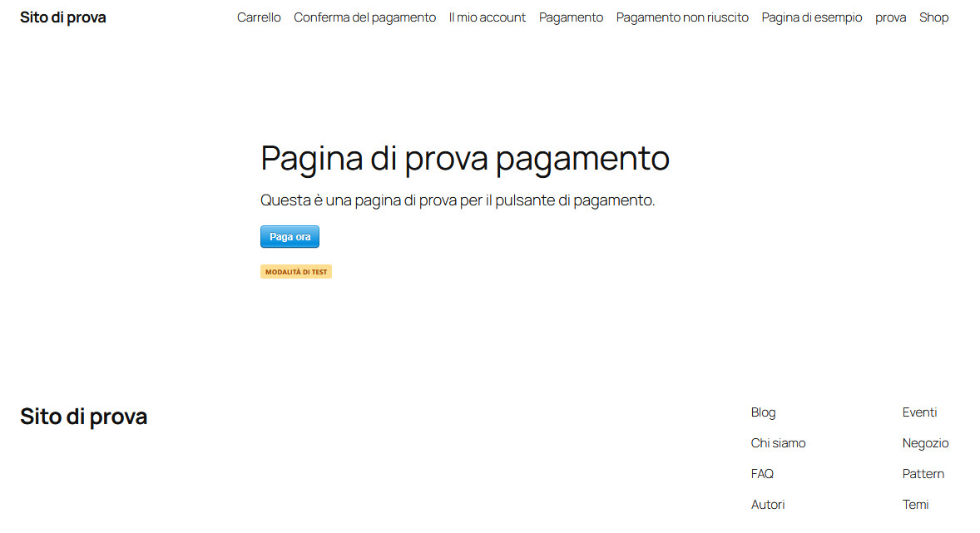Select Conferma del pagamento in the menu
The height and width of the screenshot is (533, 980).
click(x=364, y=17)
